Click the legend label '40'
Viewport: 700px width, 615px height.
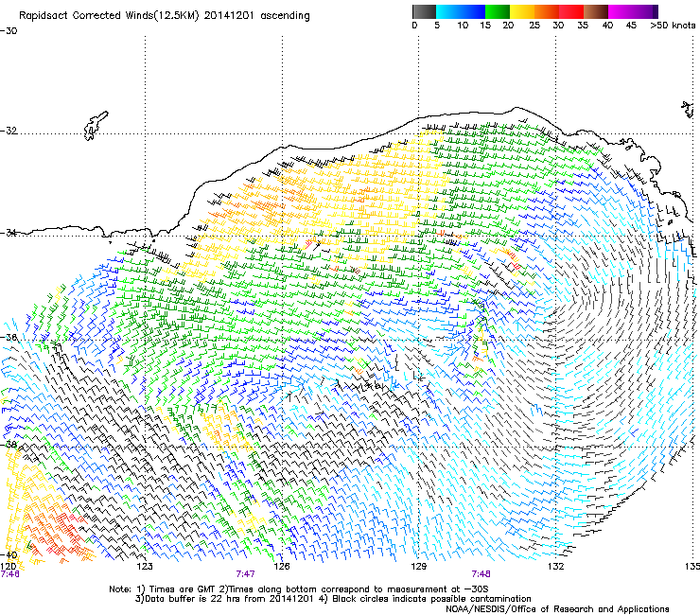tap(607, 26)
